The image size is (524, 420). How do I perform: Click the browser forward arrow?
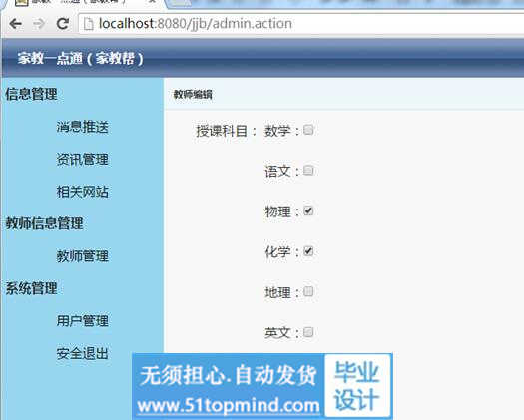pyautogui.click(x=39, y=24)
